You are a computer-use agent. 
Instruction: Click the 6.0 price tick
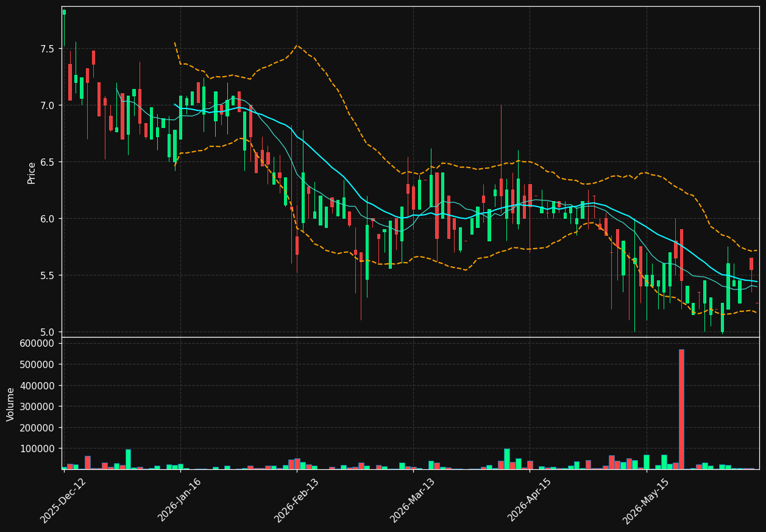(46, 219)
